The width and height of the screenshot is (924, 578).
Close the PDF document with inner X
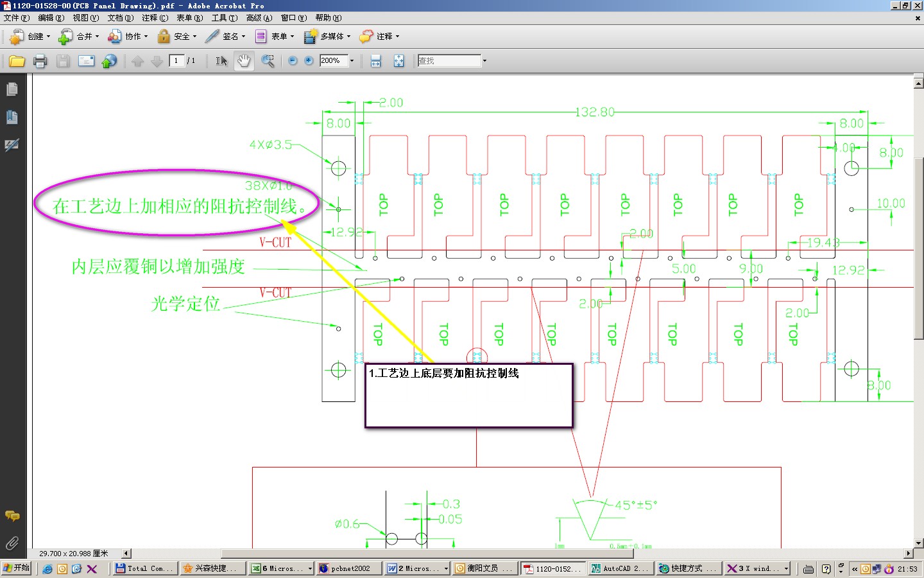click(x=918, y=18)
